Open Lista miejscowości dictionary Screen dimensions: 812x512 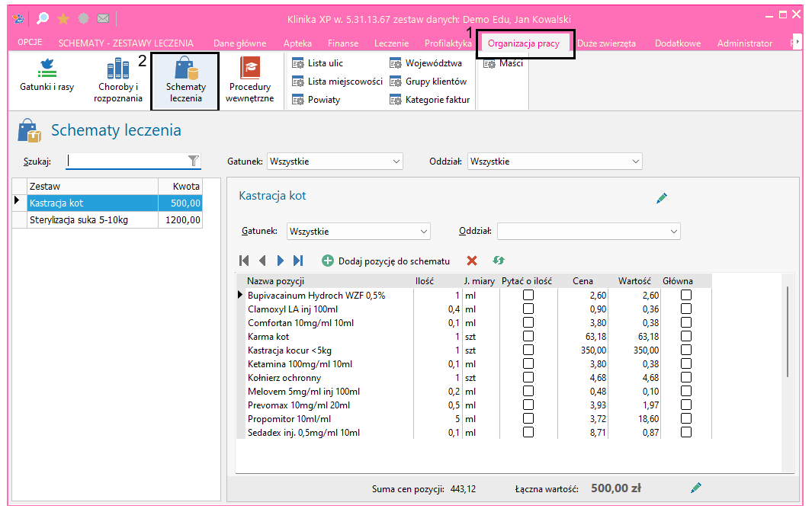(337, 82)
